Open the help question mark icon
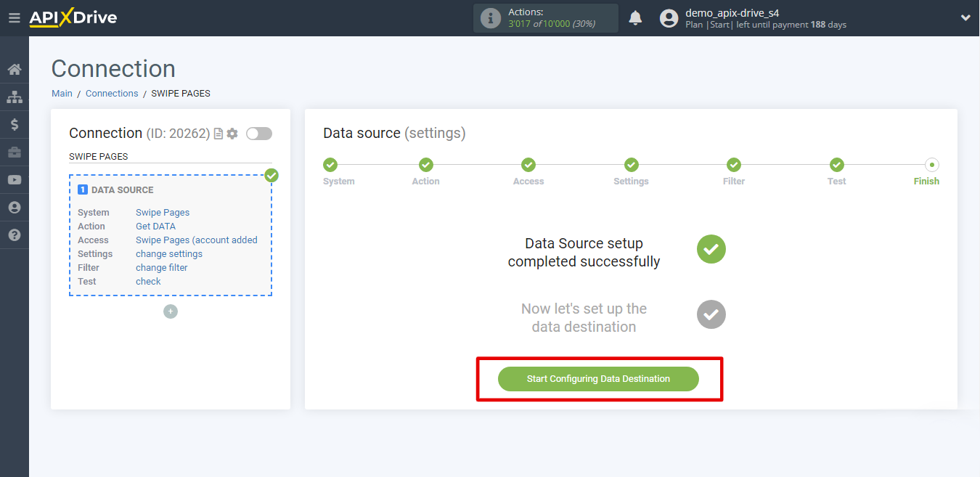The image size is (980, 477). pyautogui.click(x=15, y=235)
